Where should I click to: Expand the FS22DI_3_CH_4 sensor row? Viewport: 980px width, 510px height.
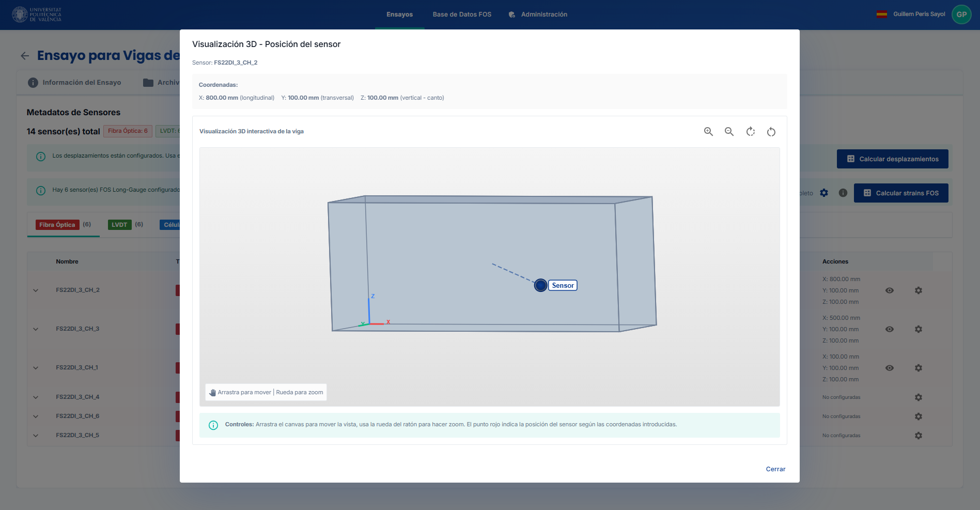[35, 397]
